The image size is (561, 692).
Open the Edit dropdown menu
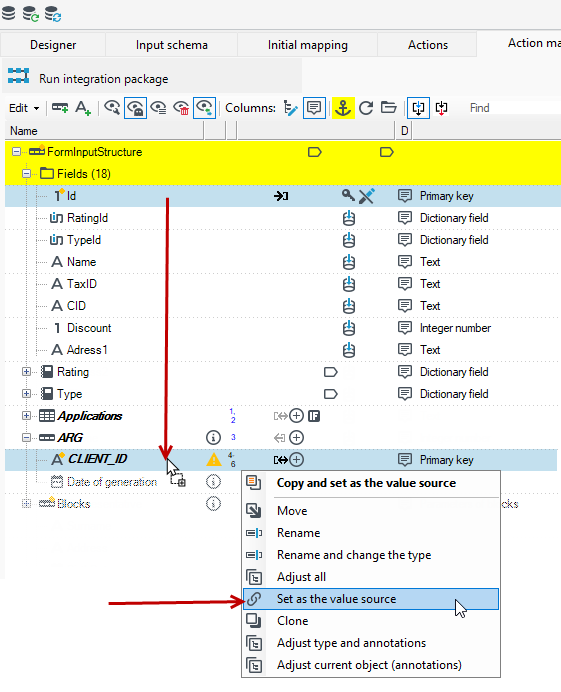(x=24, y=108)
